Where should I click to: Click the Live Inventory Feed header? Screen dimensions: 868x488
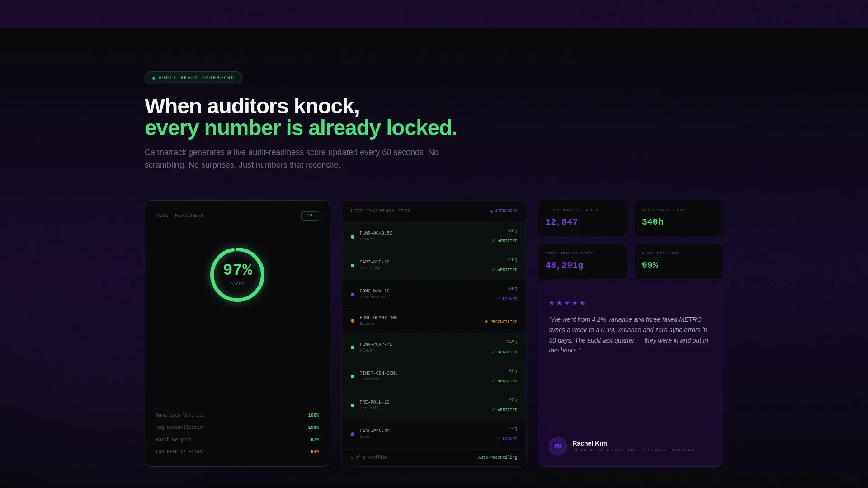pos(381,211)
